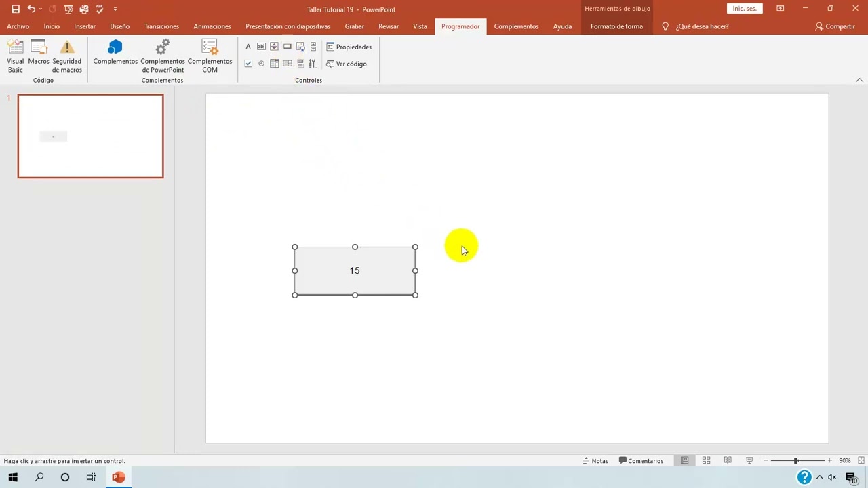This screenshot has height=488, width=868.
Task: Select the Label (A) control
Action: pyautogui.click(x=248, y=47)
